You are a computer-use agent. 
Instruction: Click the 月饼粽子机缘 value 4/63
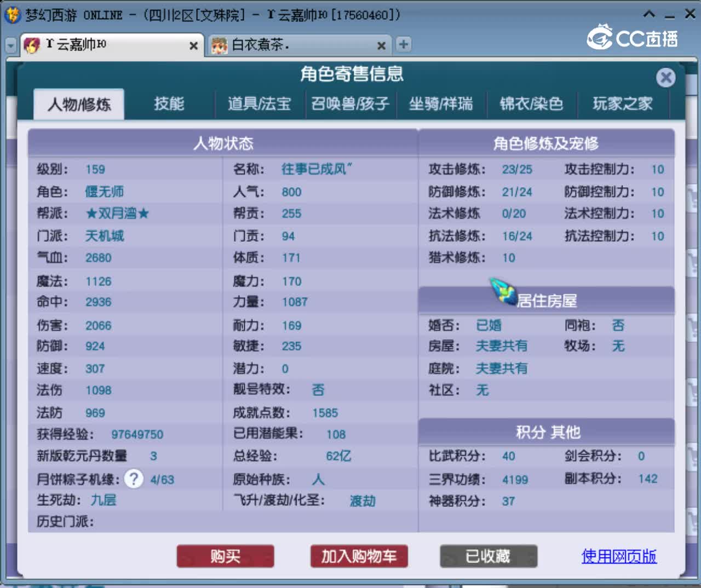click(x=162, y=480)
